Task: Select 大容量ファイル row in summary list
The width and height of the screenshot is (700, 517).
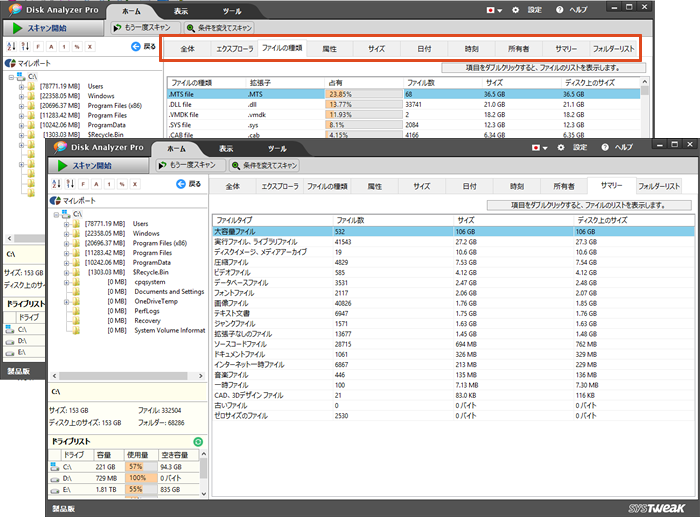Action: pyautogui.click(x=453, y=232)
